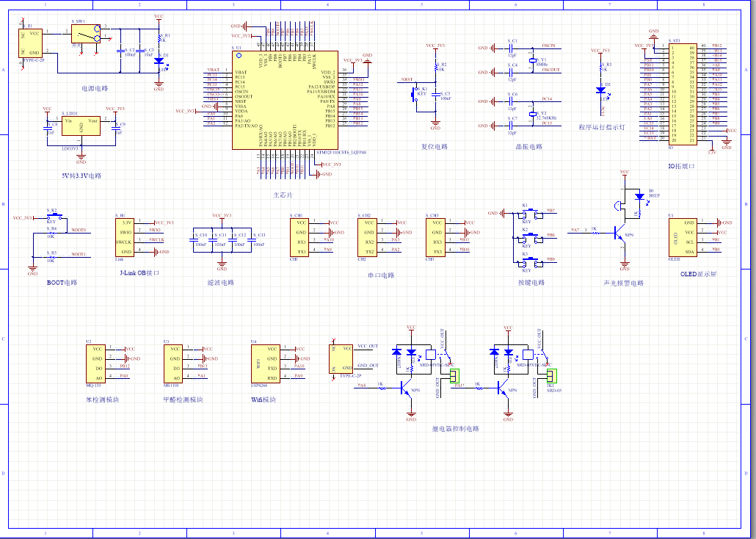Click the S_SW1 power switch symbol
Screen dimensions: 756x539
pyautogui.click(x=86, y=33)
